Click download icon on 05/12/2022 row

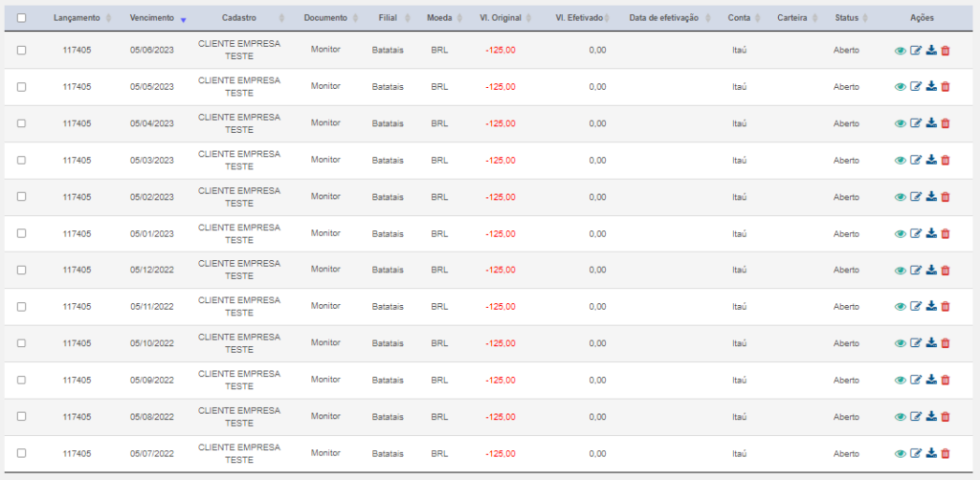[x=931, y=271]
